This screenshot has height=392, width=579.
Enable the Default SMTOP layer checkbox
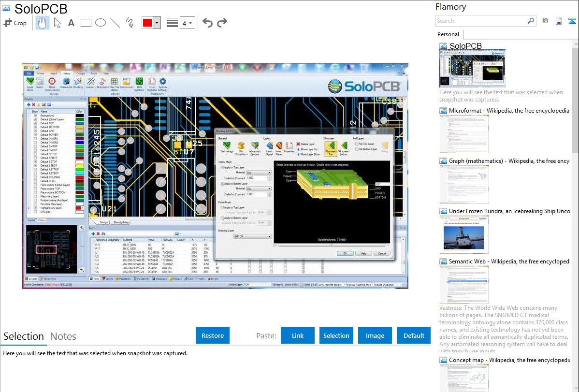[35, 146]
